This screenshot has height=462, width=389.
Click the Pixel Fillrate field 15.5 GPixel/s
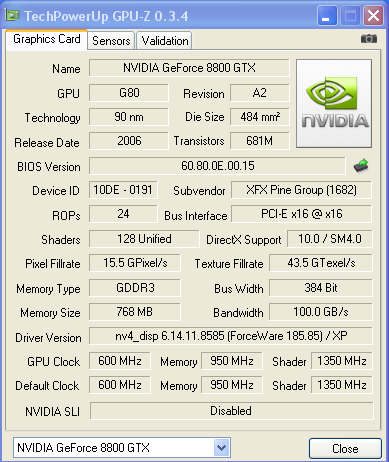coord(135,263)
